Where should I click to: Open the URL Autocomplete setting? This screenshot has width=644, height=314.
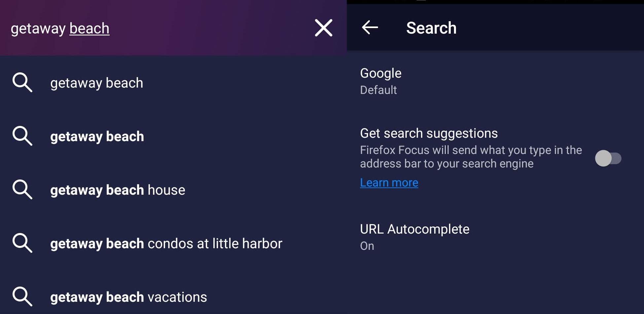[x=495, y=237]
